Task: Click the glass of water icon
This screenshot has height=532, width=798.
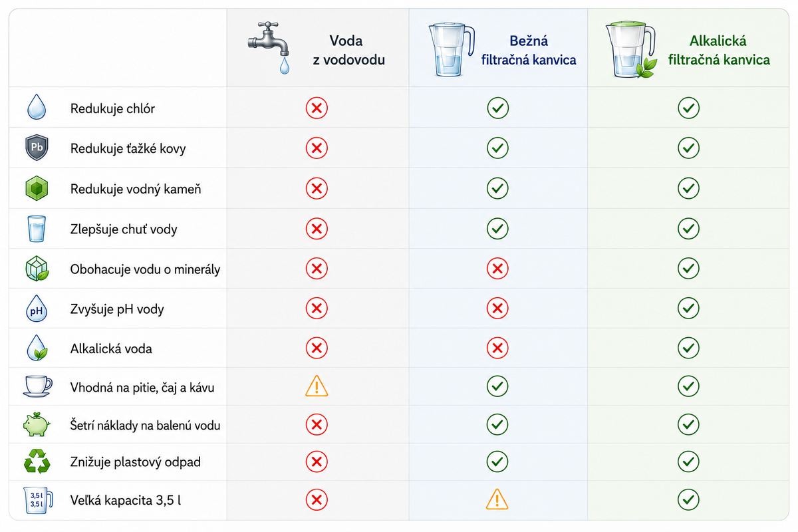Action: coord(37,229)
